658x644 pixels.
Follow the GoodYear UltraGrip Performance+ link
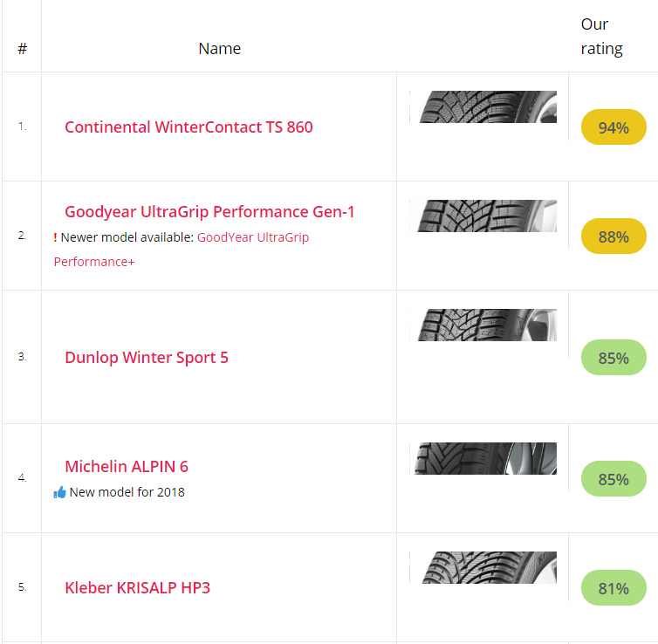tap(252, 237)
